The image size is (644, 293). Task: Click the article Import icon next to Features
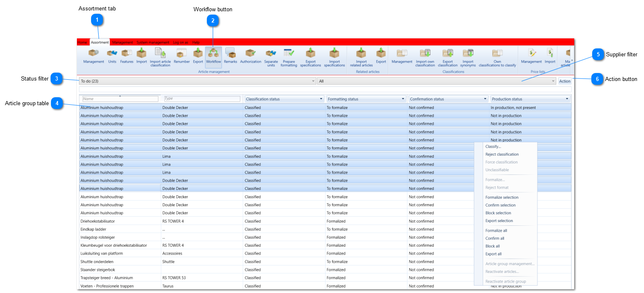(142, 57)
